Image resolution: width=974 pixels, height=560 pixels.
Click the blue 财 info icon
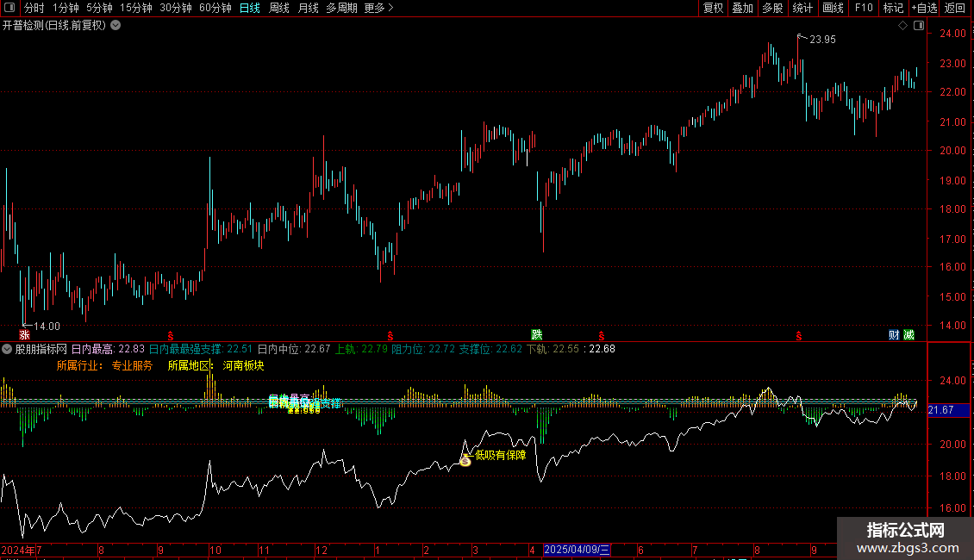pyautogui.click(x=894, y=335)
